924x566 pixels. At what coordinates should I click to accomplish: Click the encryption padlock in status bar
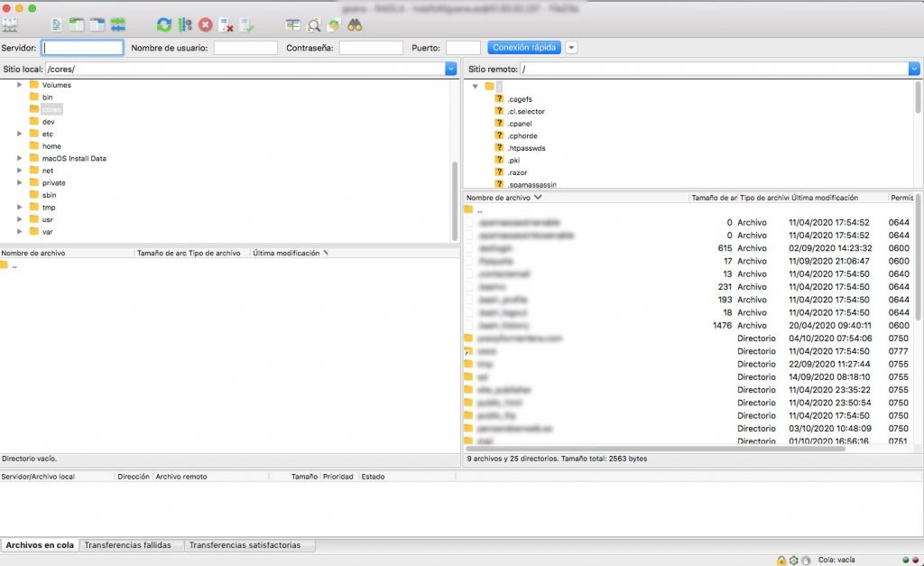pos(781,560)
